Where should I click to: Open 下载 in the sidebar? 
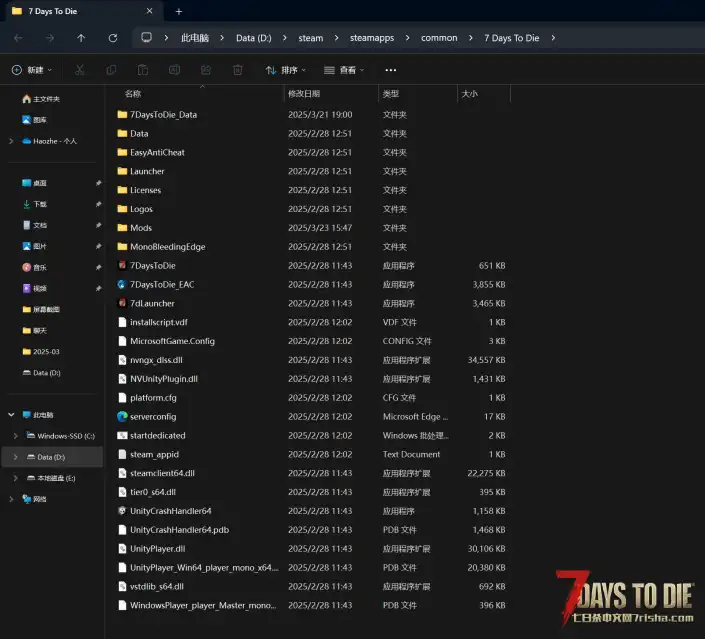point(35,204)
